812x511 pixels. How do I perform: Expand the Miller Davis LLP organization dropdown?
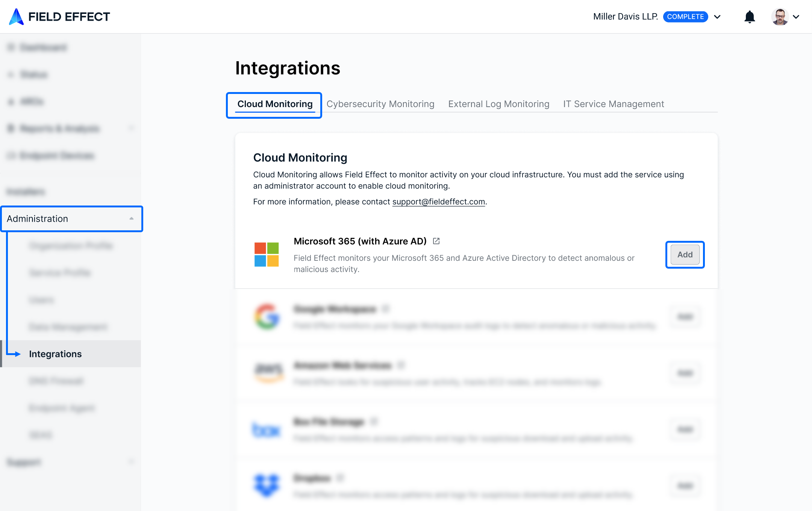tap(717, 17)
